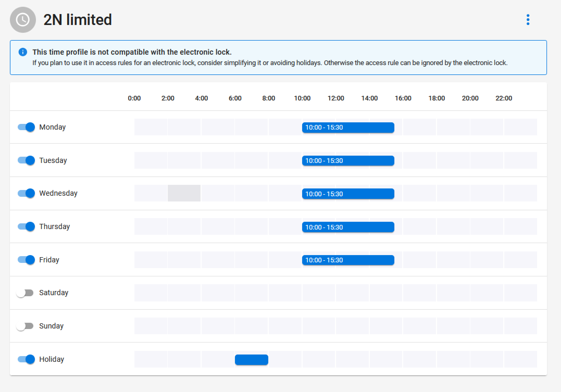Toggle Wednesday off
The image size is (561, 392).
(26, 193)
